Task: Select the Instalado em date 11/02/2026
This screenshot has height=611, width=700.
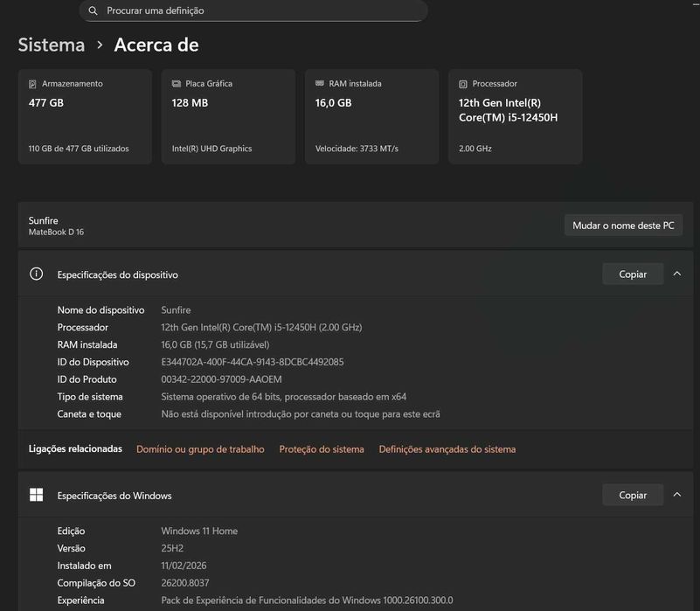Action: click(184, 566)
